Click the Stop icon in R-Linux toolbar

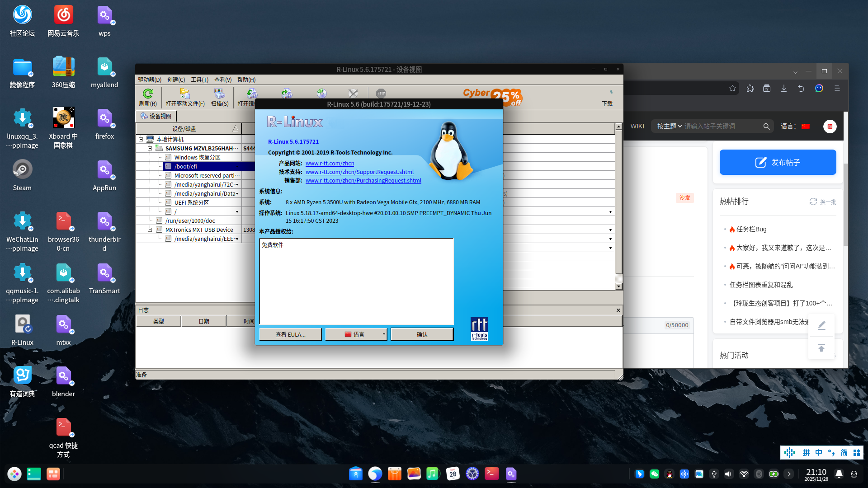381,94
